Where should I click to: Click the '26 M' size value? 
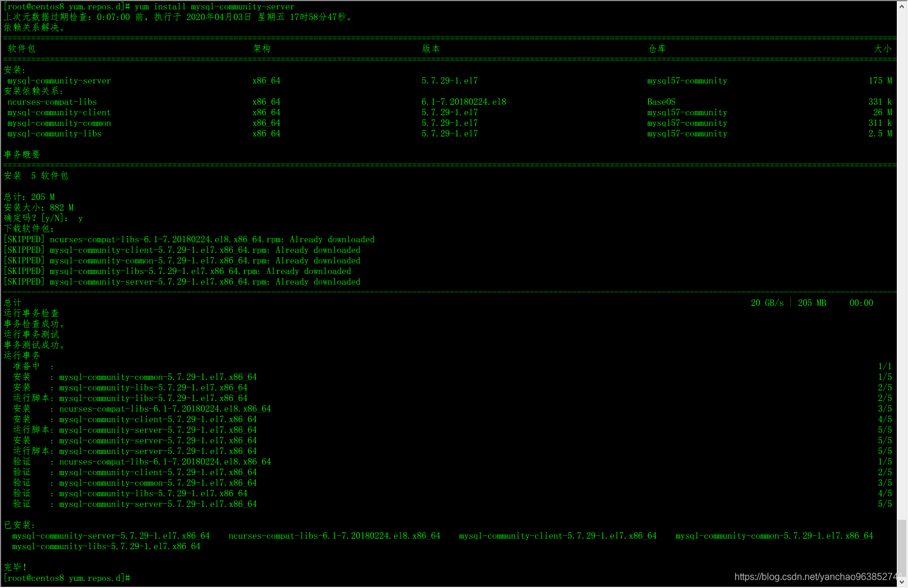883,112
